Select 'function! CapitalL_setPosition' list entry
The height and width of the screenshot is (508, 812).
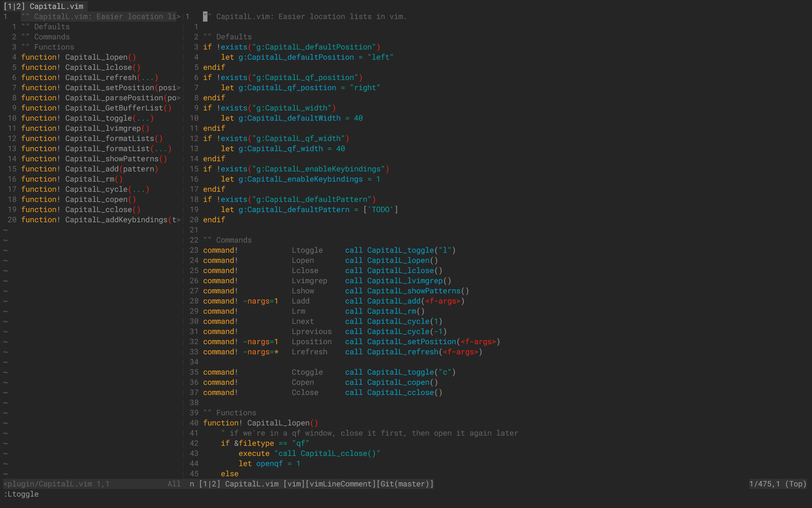(x=101, y=87)
